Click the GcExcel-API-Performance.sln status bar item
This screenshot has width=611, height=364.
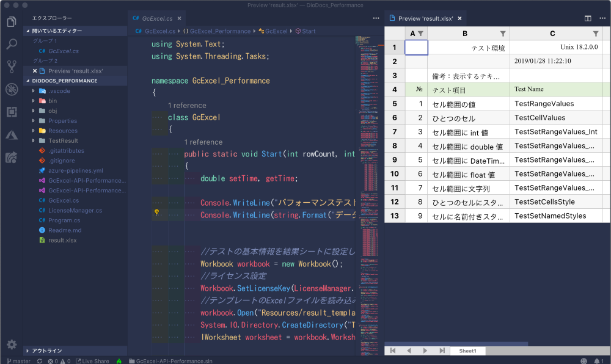[170, 361]
